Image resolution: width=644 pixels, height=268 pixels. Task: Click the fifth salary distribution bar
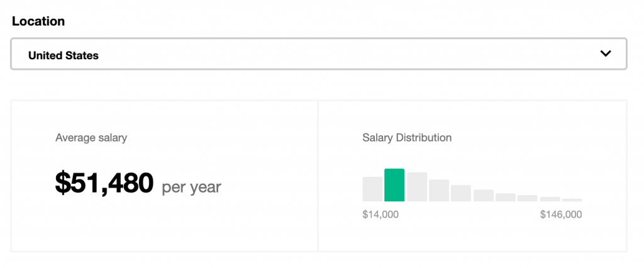461,193
